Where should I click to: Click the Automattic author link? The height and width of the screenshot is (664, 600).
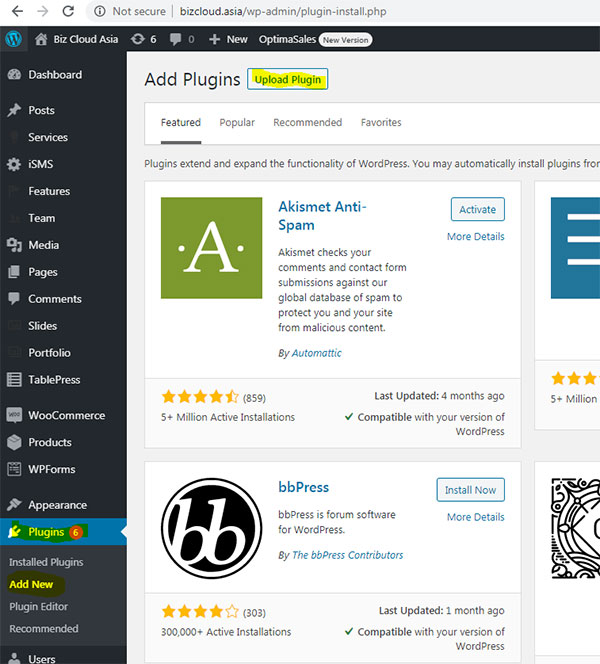[x=316, y=353]
